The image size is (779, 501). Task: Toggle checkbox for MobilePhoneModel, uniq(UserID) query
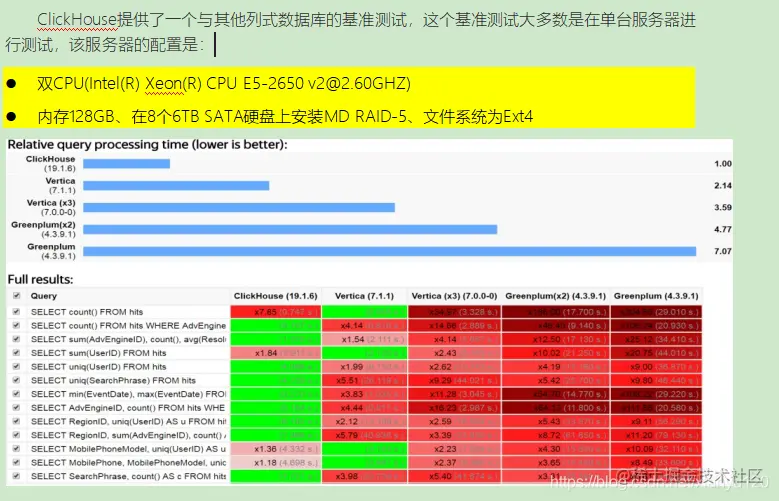coord(16,448)
